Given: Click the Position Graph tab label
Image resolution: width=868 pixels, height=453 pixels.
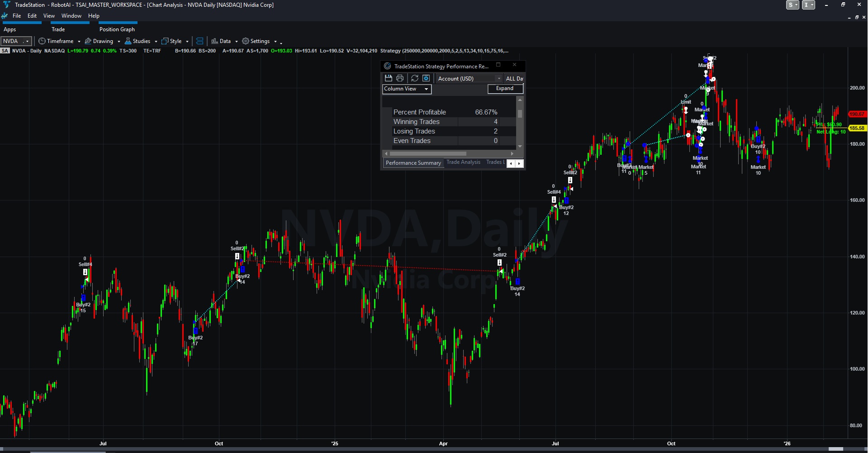Looking at the screenshot, I should point(117,29).
